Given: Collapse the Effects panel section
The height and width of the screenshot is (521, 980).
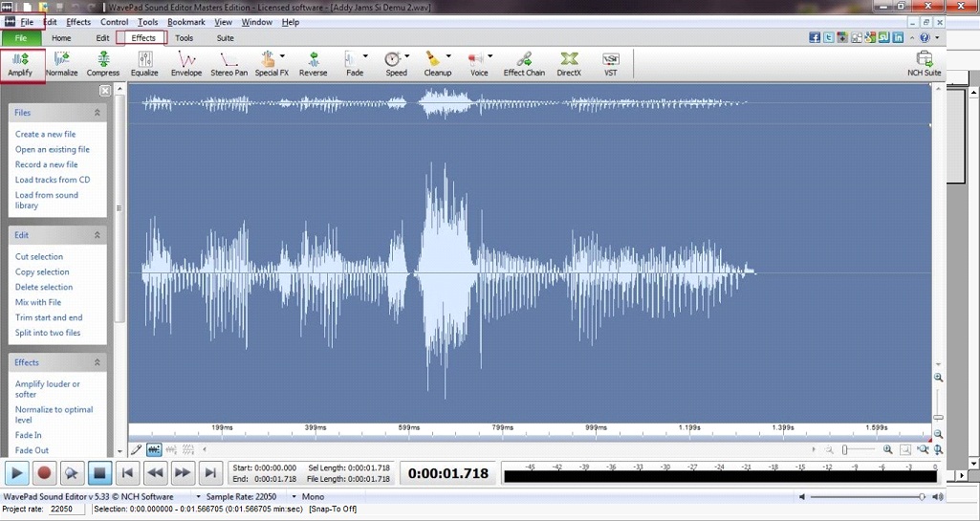Looking at the screenshot, I should pos(97,362).
